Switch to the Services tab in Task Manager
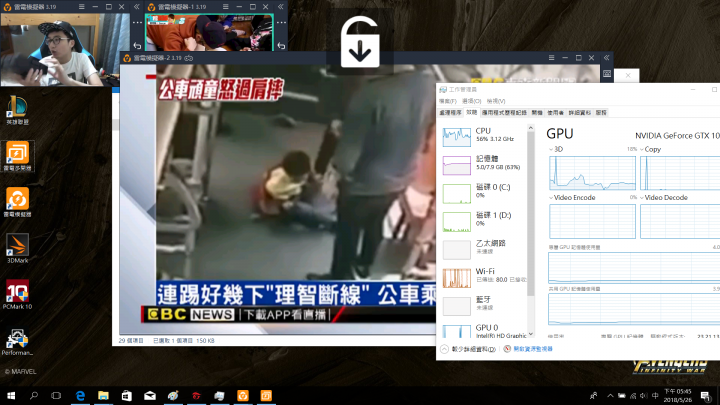This screenshot has height=405, width=720. click(601, 112)
